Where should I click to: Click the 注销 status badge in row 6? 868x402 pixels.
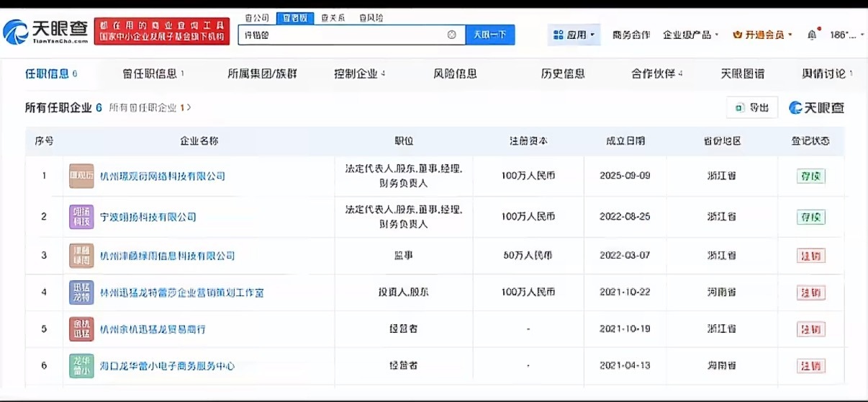point(810,366)
